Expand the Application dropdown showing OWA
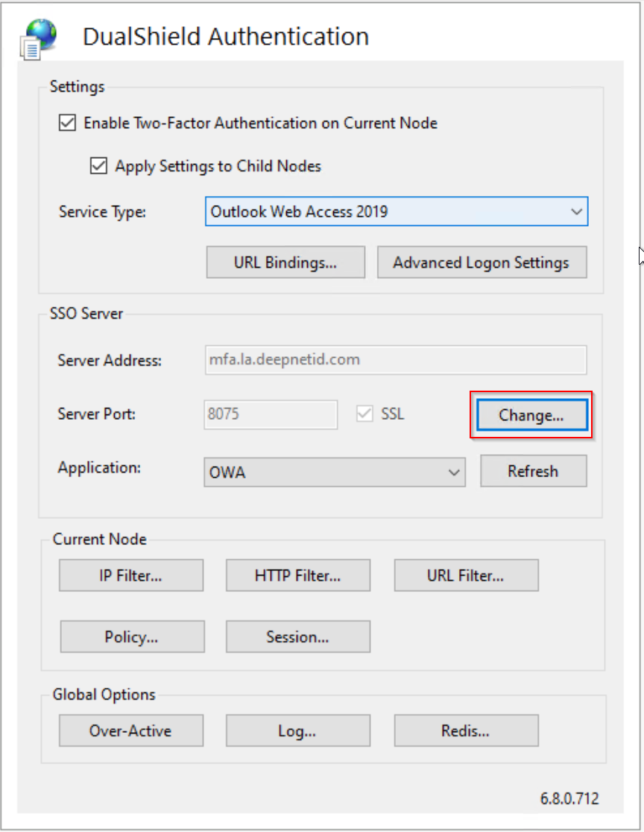The image size is (644, 832). [x=334, y=473]
